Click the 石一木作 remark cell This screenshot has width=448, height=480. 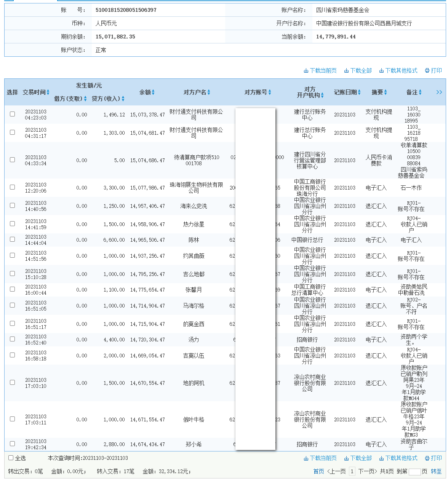click(411, 188)
